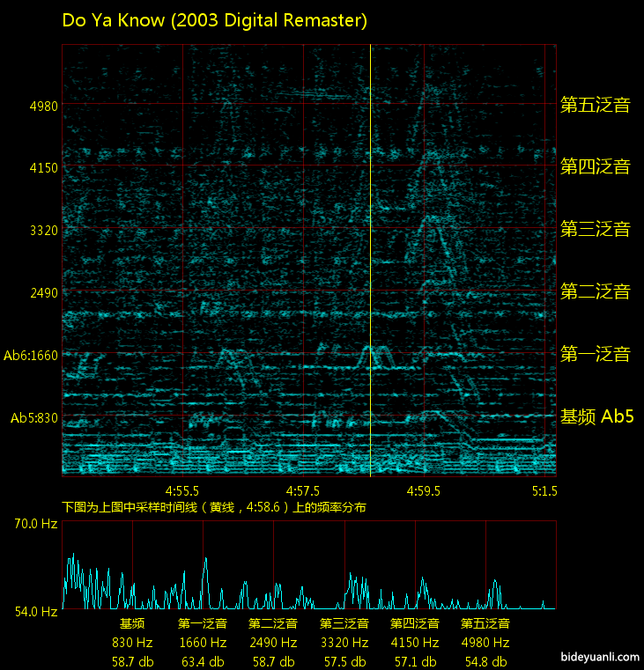
Task: Click the Ab6:1660 frequency axis label
Action: (x=30, y=356)
